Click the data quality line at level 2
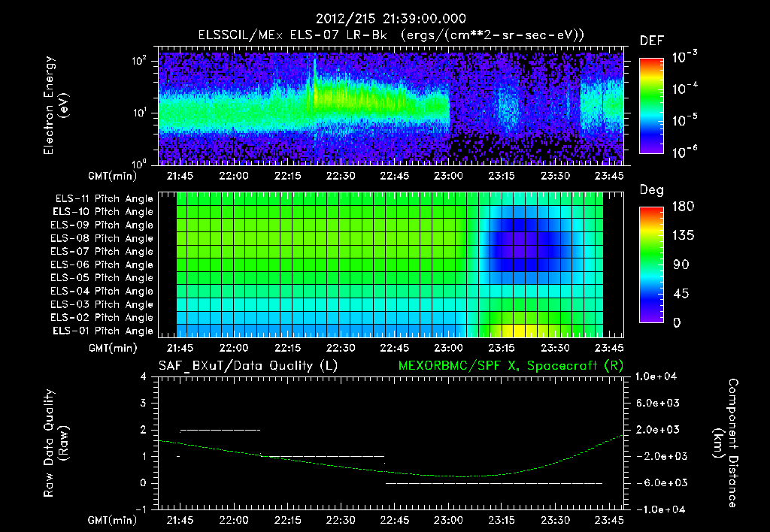Image resolution: width=770 pixels, height=532 pixels. [x=220, y=430]
